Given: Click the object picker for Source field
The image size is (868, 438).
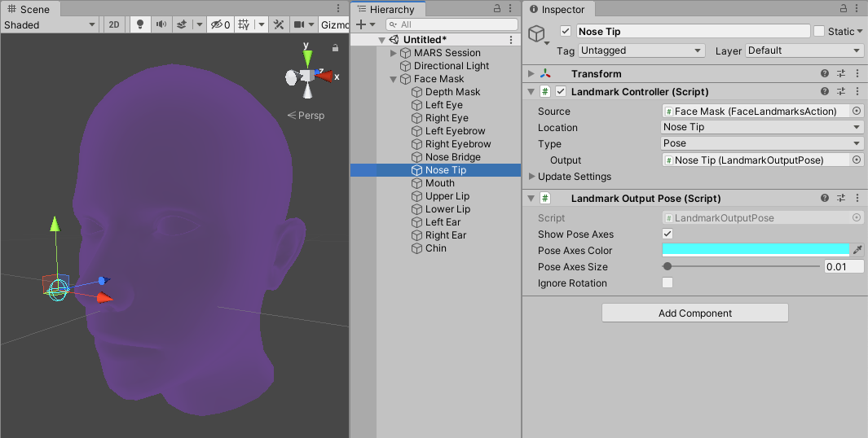Looking at the screenshot, I should pos(857,112).
